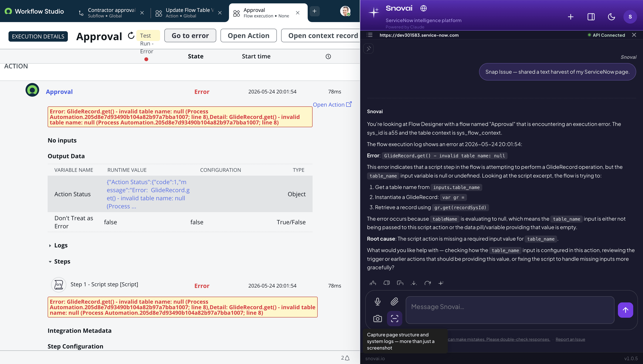Viewport: 643px width, 364px height.
Task: Start a new Snovai chat with plus
Action: tap(571, 17)
